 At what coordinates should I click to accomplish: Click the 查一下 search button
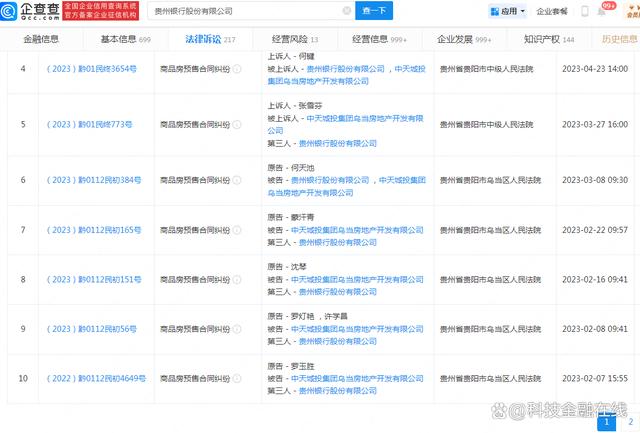374,11
